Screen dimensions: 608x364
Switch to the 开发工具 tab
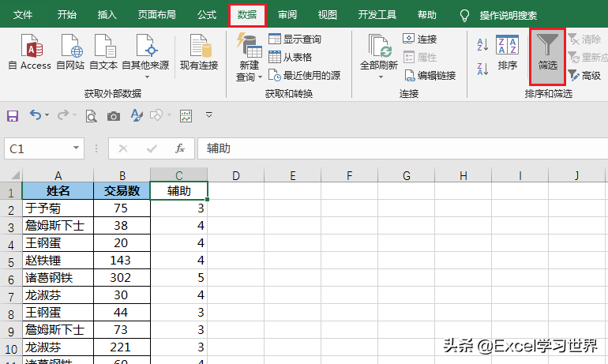[x=377, y=15]
